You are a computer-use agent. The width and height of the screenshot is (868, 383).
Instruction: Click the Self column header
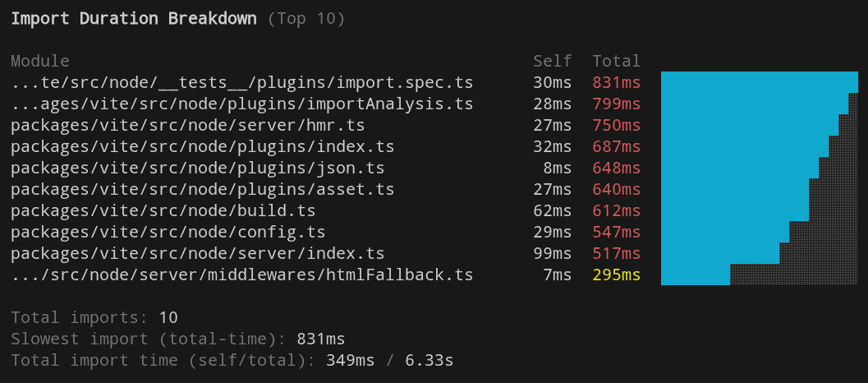coord(552,61)
